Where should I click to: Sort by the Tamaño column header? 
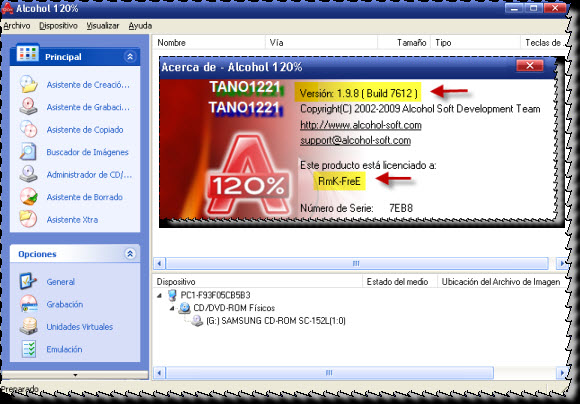tap(404, 43)
